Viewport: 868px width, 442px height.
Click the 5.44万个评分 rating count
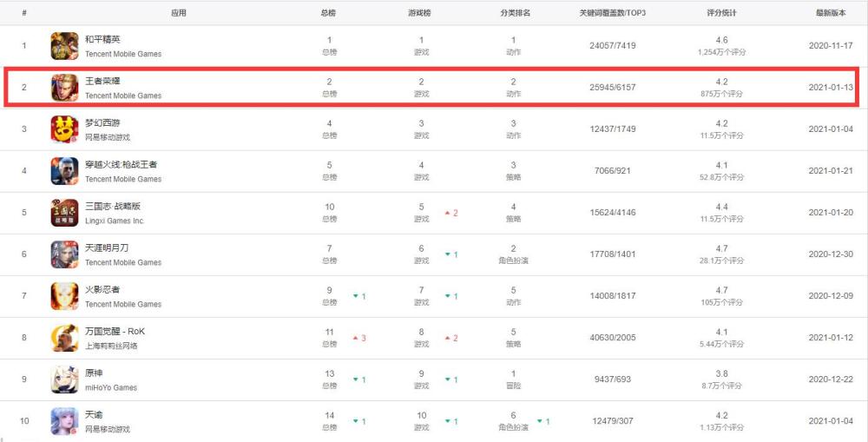(x=721, y=345)
